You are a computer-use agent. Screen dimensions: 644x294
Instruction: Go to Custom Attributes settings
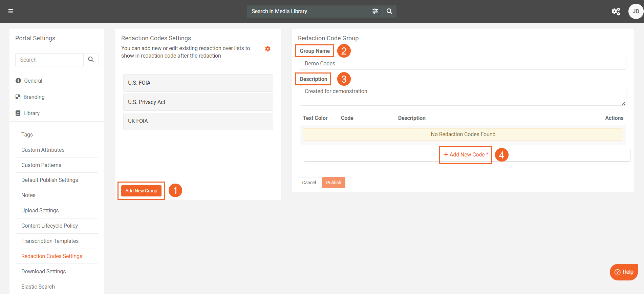pyautogui.click(x=43, y=150)
